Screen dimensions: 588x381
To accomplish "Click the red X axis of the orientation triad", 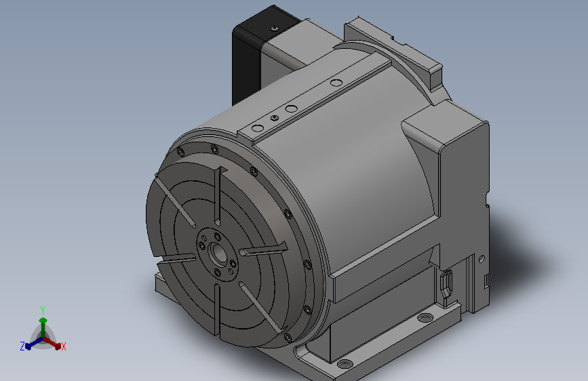I will point(54,344).
